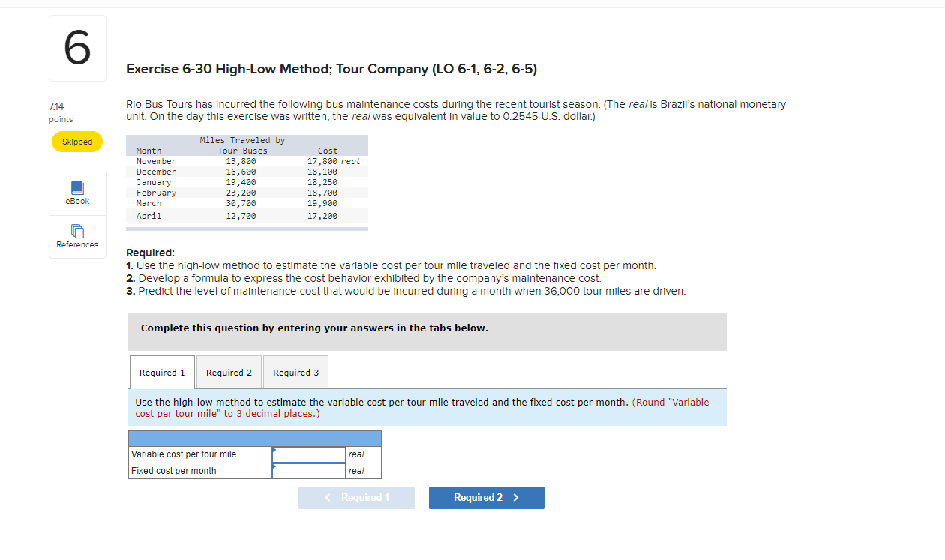Switch to the Required 3 tab
Screen dimensions: 945x560
point(295,373)
